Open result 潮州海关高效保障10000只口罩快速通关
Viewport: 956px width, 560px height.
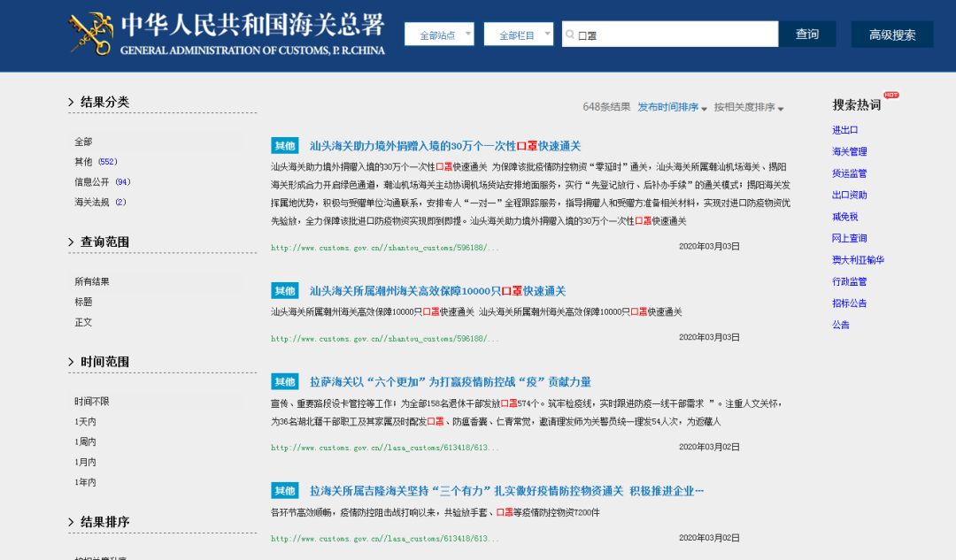(x=438, y=291)
